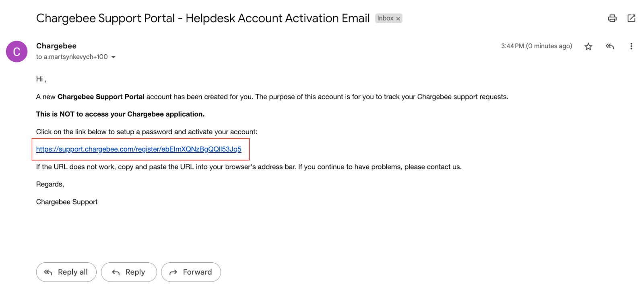
Task: Open the email in a new window
Action: [x=631, y=18]
